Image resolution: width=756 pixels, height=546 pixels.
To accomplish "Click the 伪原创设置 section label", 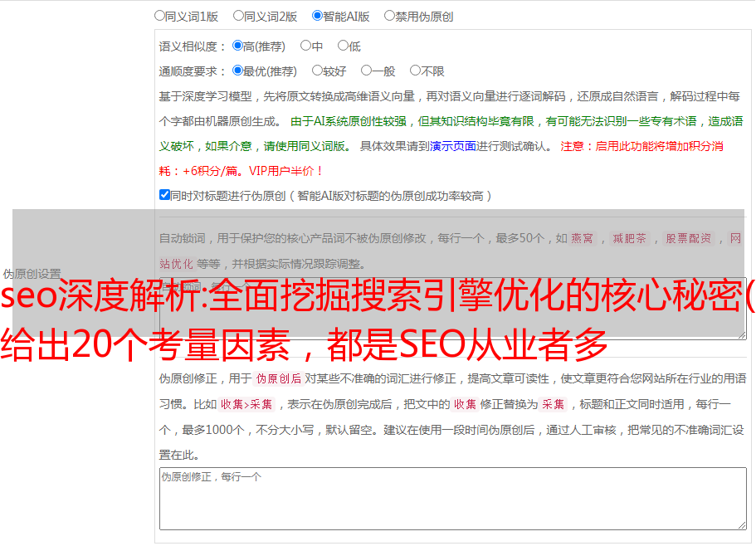I will click(x=32, y=274).
